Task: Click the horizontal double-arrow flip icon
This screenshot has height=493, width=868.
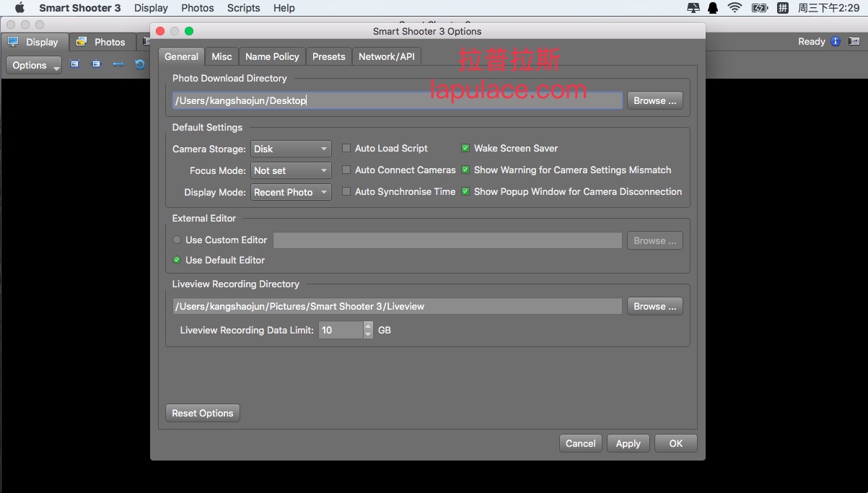Action: (x=118, y=64)
